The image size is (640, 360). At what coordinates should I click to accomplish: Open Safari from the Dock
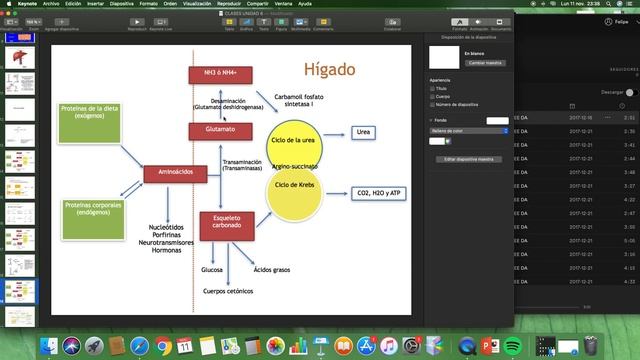[x=140, y=346]
